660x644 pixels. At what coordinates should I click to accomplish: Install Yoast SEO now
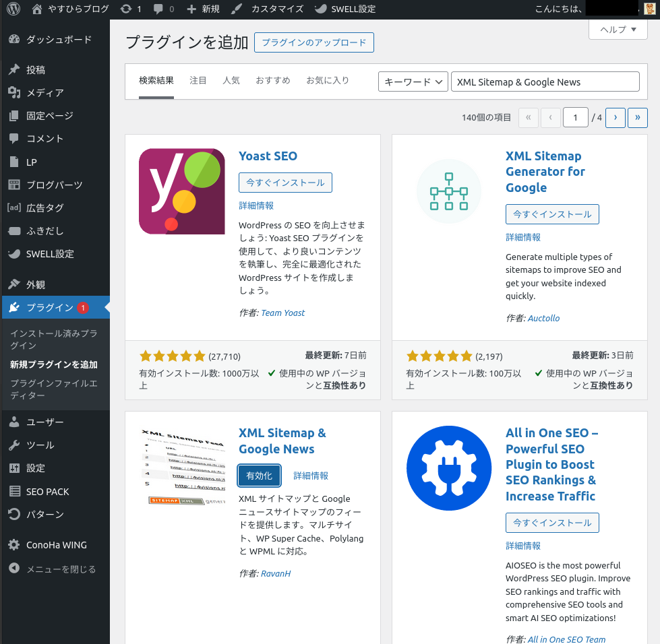285,183
